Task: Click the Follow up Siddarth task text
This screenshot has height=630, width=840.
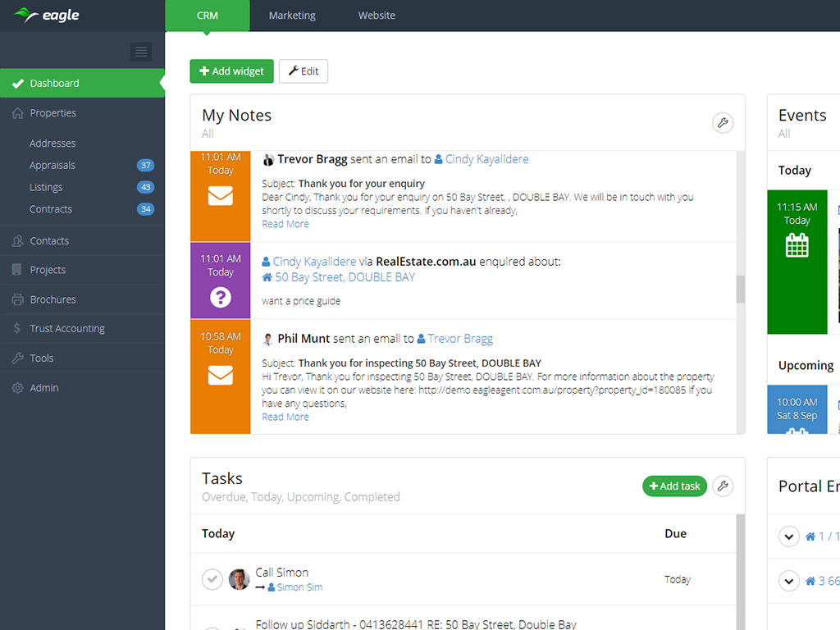Action: tap(416, 624)
